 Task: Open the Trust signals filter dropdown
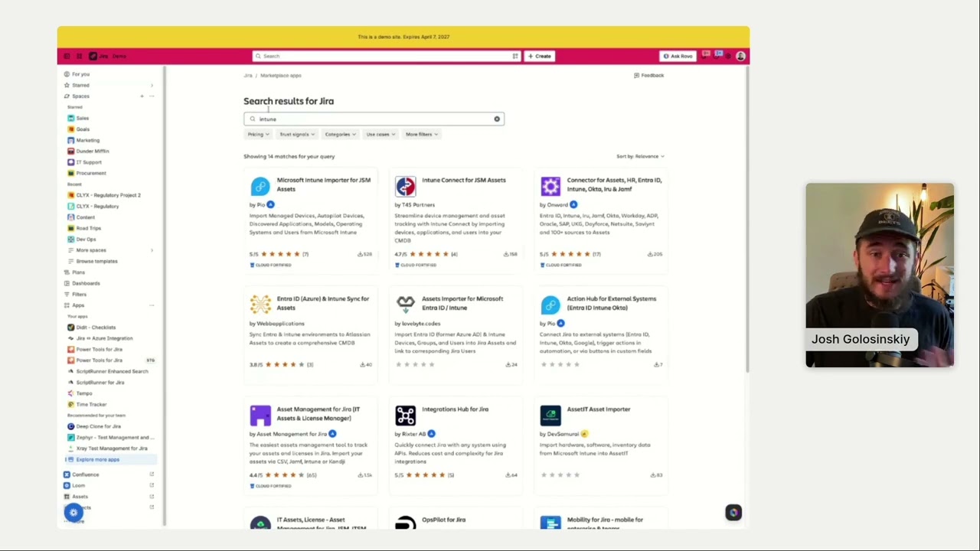(x=297, y=135)
